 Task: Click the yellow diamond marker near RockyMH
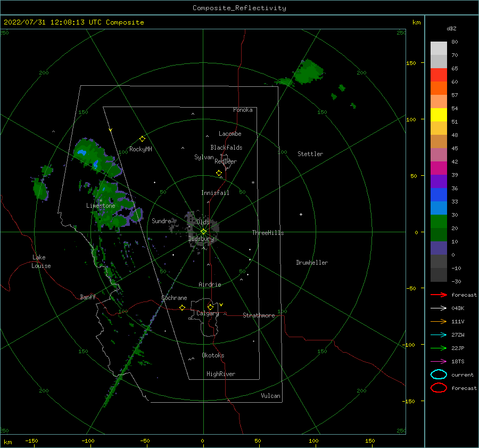point(142,139)
